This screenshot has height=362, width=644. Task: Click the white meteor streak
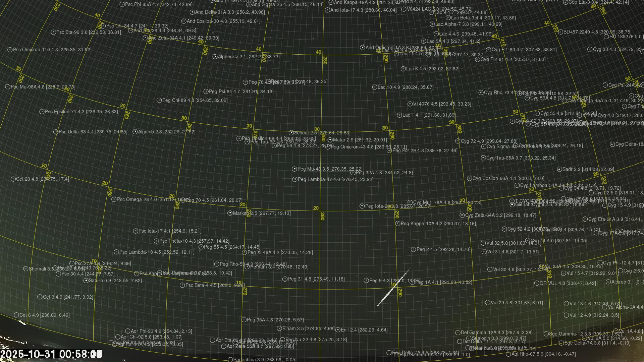point(393,288)
